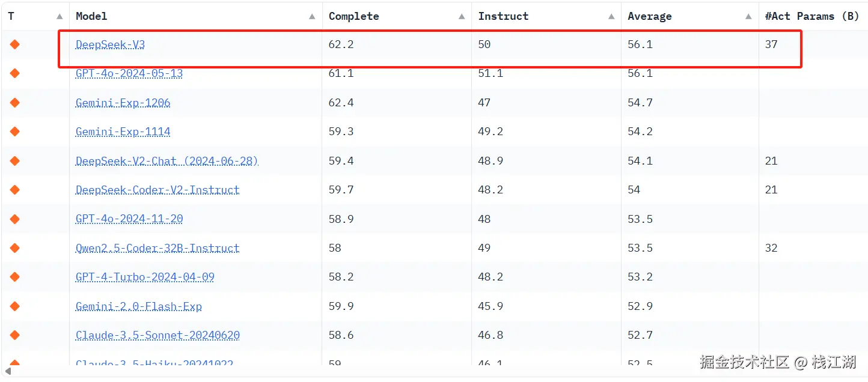This screenshot has width=868, height=382.
Task: Open the Gemini-2.0-Flash-Exp link
Action: (x=139, y=306)
